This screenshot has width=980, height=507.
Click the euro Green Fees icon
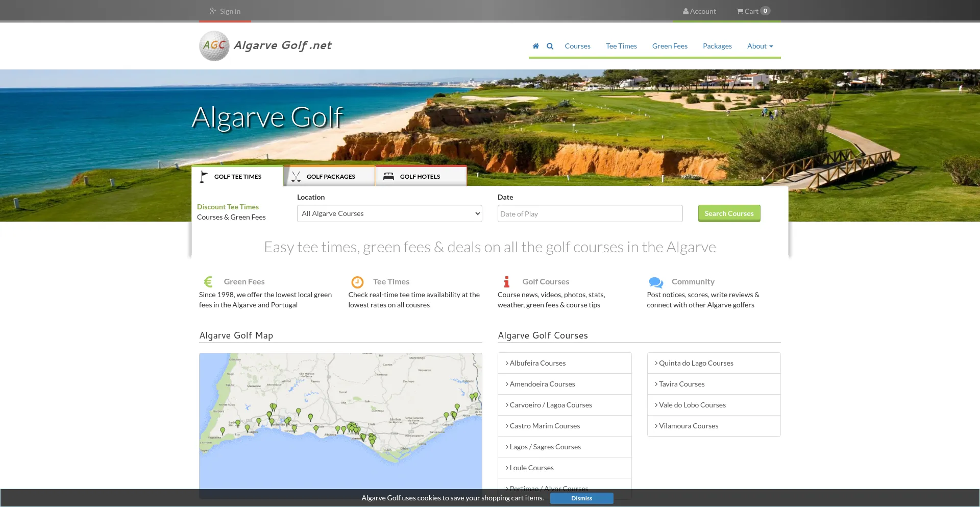tap(208, 282)
